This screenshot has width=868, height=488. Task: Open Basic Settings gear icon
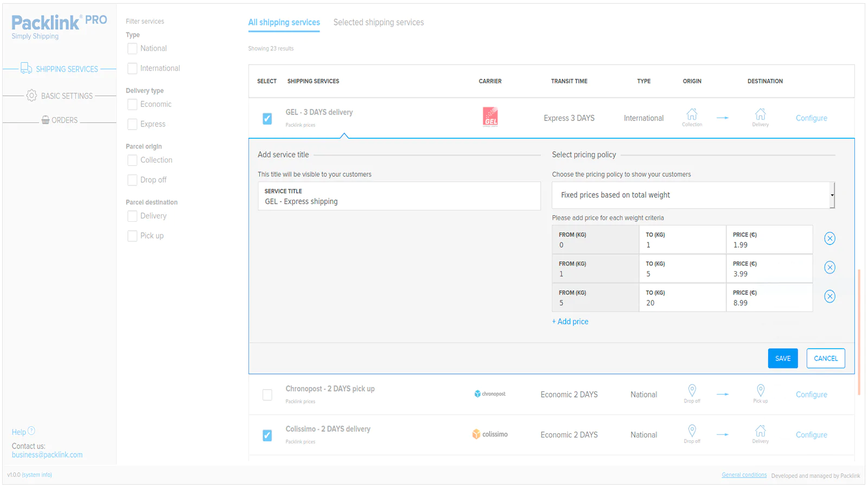(31, 95)
